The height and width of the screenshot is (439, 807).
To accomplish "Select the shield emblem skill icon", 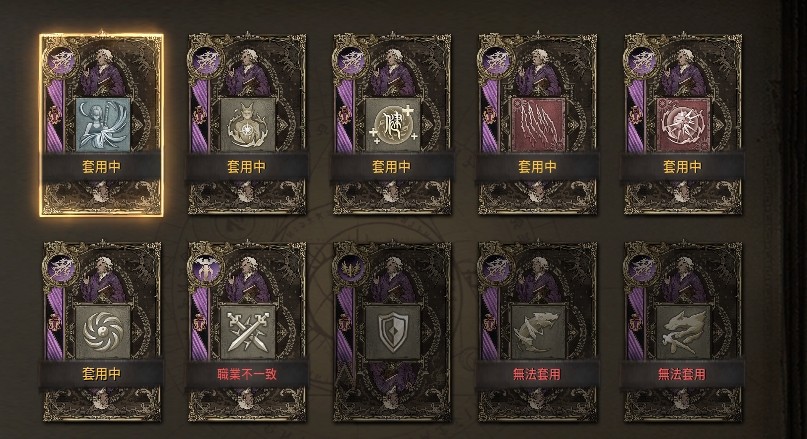I will [x=393, y=332].
